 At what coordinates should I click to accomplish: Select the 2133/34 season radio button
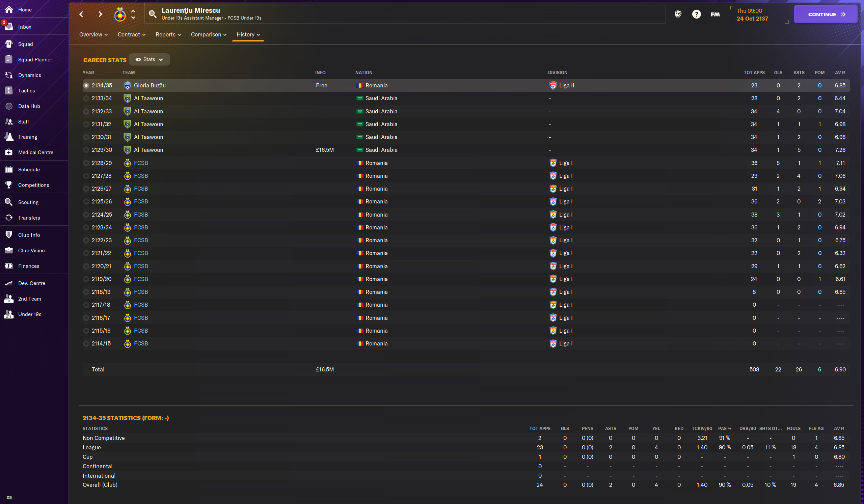[x=86, y=98]
